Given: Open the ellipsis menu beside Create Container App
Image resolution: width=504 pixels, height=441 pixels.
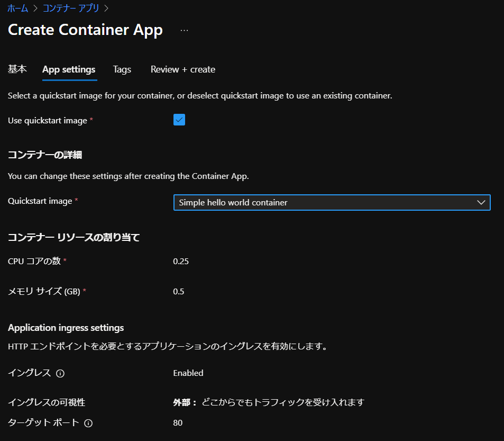Looking at the screenshot, I should pyautogui.click(x=184, y=30).
